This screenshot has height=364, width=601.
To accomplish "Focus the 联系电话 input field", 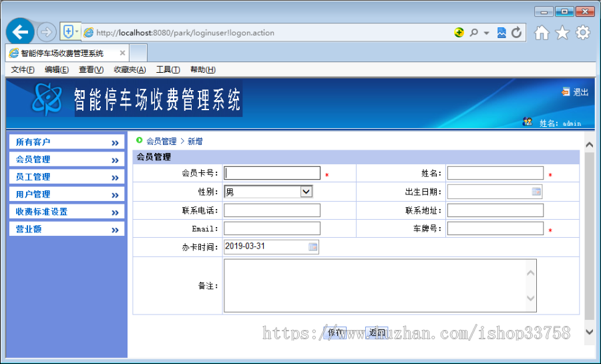I will click(x=272, y=210).
